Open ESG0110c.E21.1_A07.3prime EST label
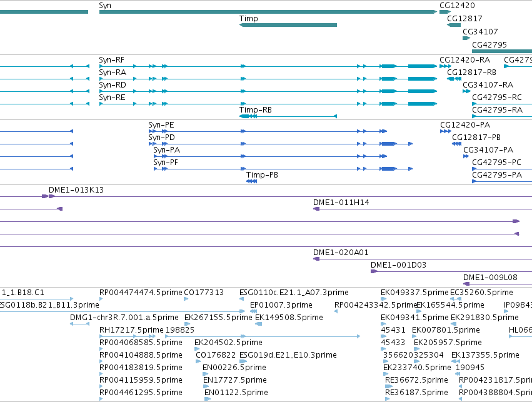Image resolution: width=532 pixels, height=402 pixels. click(294, 293)
